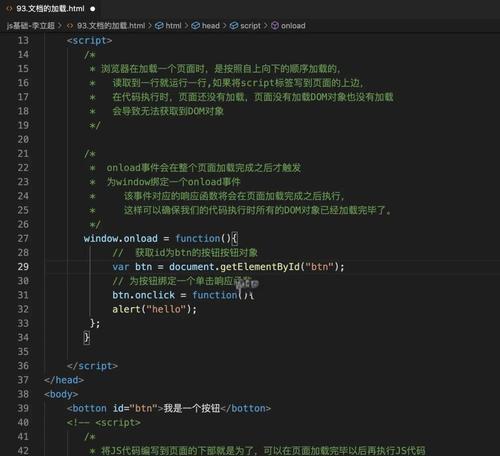
Task: Click the symbol icon beside script breadcrumb
Action: point(234,26)
